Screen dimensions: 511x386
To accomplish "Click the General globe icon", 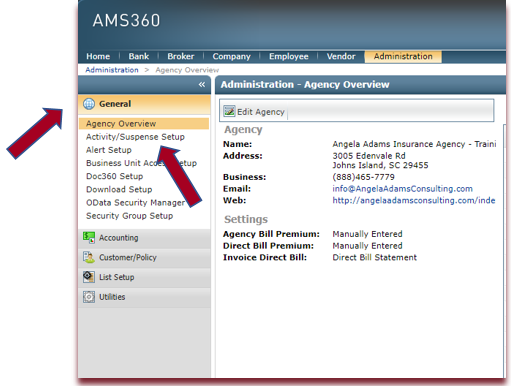I will 89,104.
